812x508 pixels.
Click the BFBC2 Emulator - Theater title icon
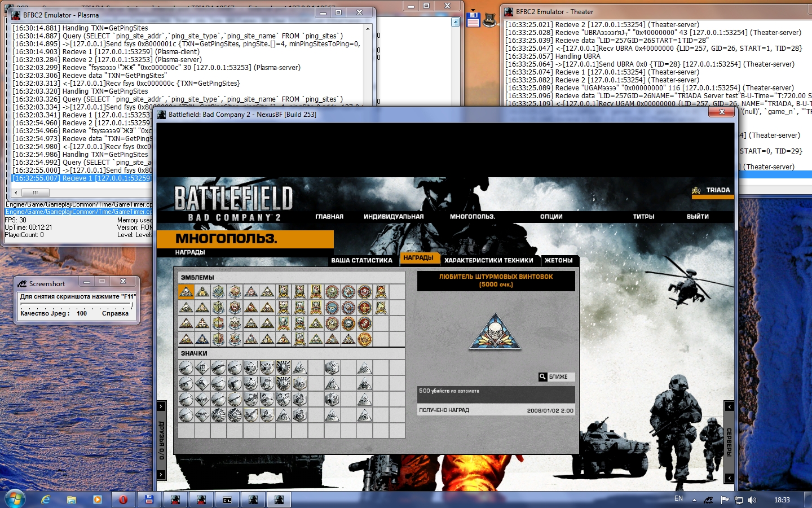(x=509, y=11)
